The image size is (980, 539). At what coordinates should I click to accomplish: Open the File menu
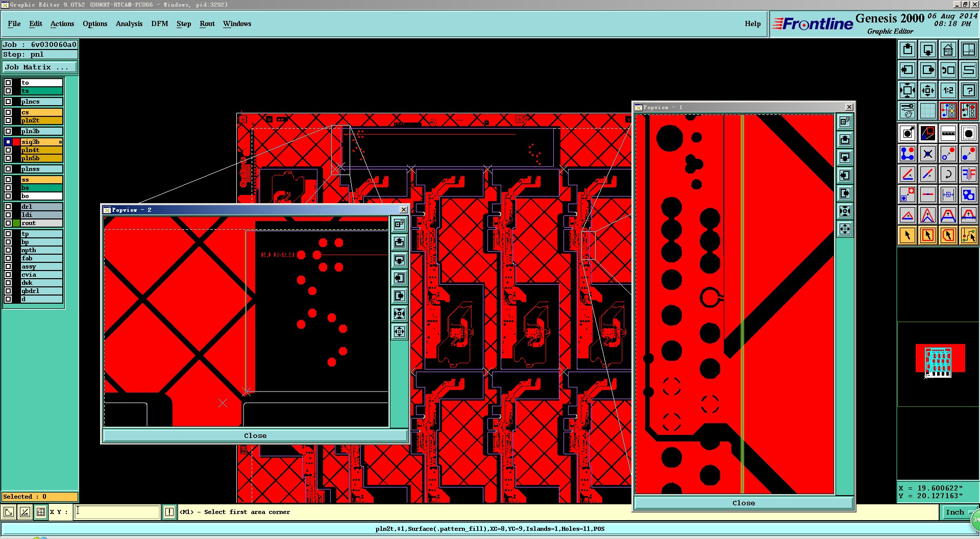(x=14, y=23)
